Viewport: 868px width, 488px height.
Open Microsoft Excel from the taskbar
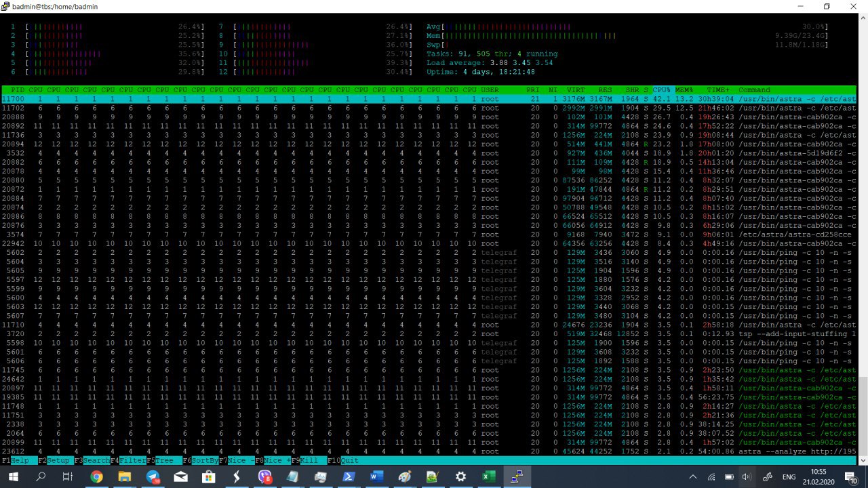[488, 476]
